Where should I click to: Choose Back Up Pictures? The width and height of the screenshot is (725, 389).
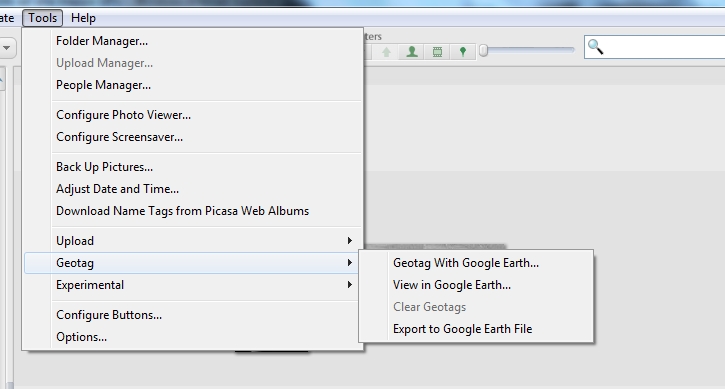[x=193, y=167]
